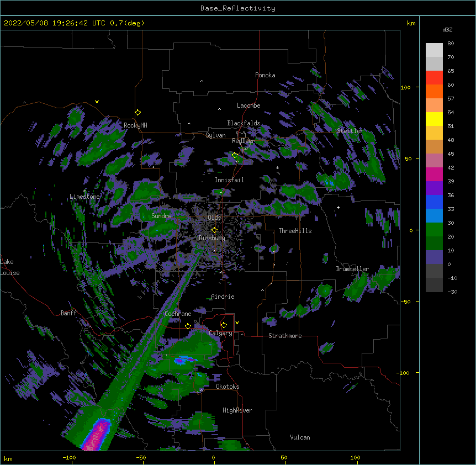Click the km unit label at bottom left
476x465 pixels.
(x=8, y=458)
